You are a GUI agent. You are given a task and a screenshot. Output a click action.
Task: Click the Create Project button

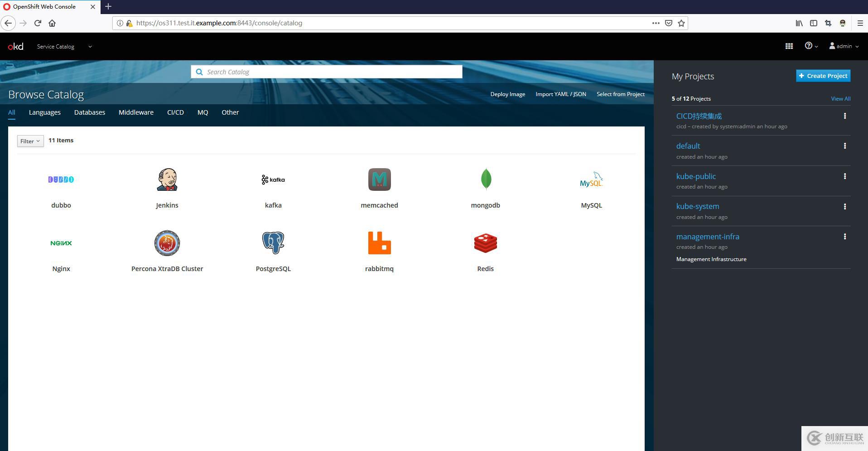823,76
